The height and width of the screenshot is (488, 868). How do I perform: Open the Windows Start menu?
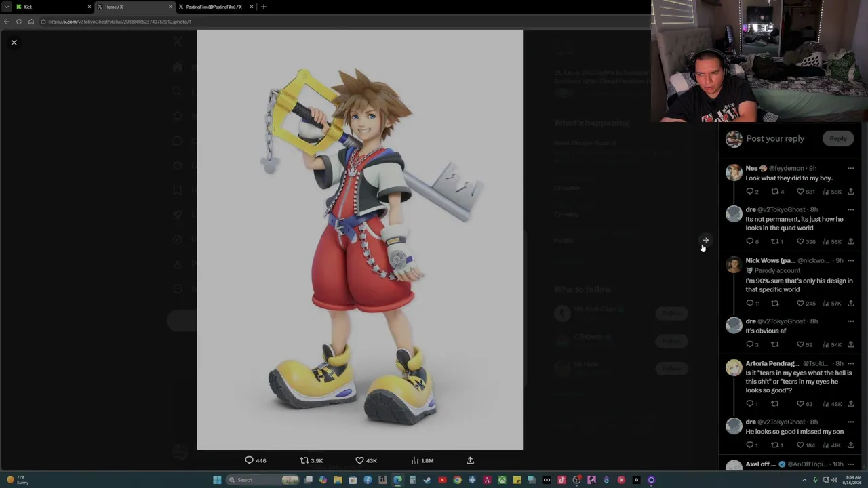point(217,480)
